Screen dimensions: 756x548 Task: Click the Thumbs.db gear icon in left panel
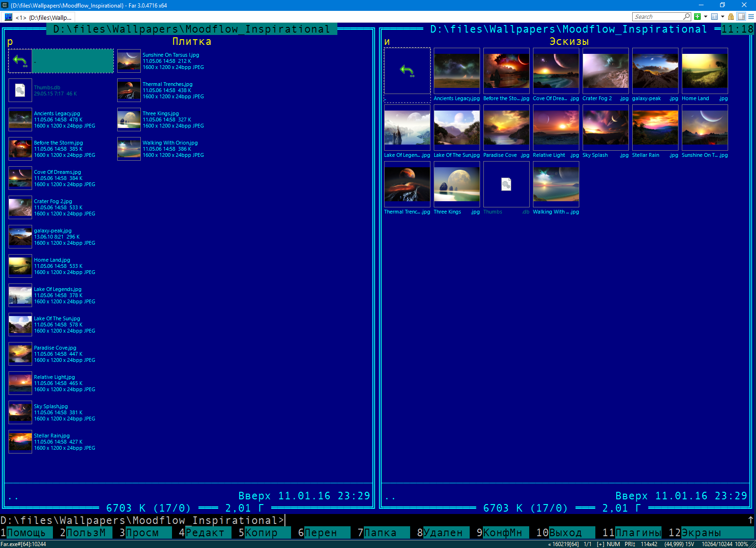(x=19, y=90)
